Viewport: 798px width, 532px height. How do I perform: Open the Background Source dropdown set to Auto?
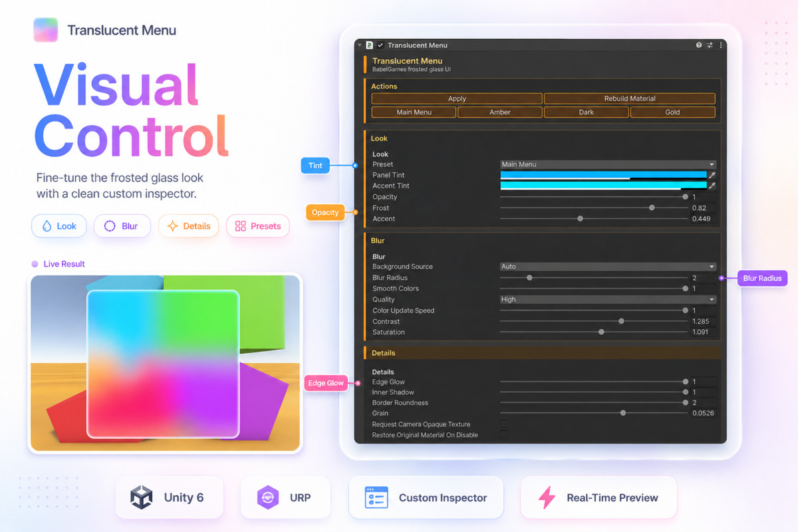[x=608, y=267]
